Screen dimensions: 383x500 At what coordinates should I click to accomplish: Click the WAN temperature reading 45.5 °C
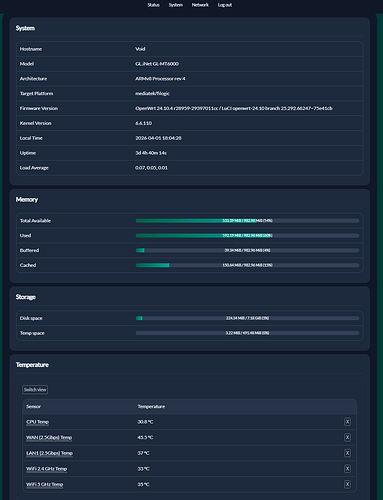tap(145, 437)
